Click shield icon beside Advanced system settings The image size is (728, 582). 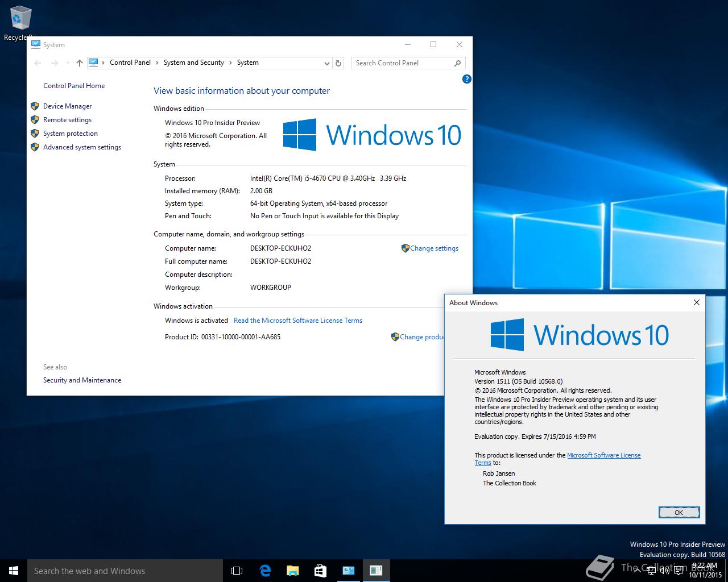point(35,147)
